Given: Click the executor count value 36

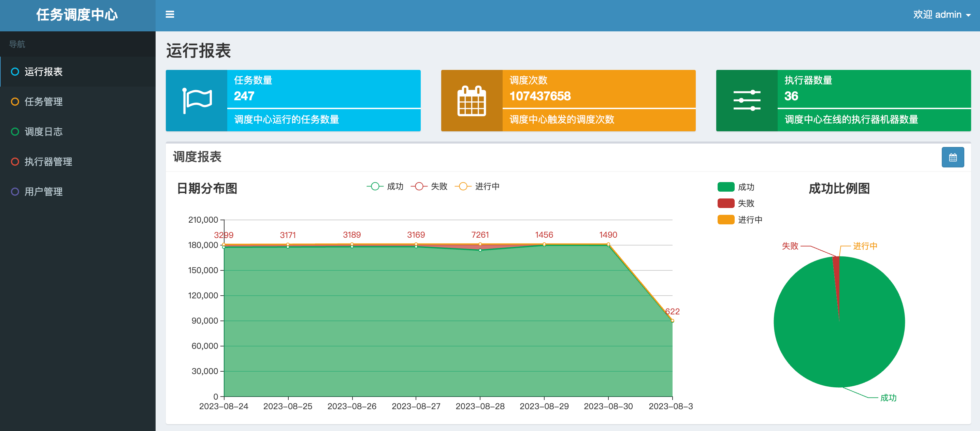Looking at the screenshot, I should [x=791, y=96].
